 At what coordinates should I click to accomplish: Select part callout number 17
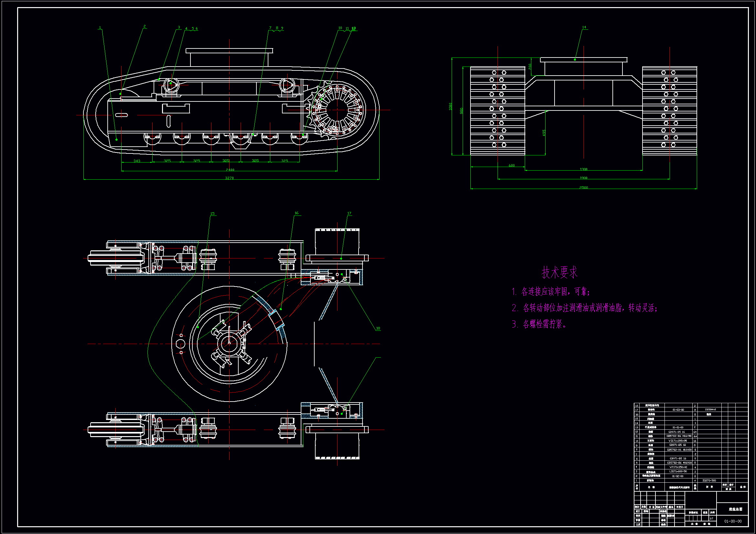click(349, 214)
